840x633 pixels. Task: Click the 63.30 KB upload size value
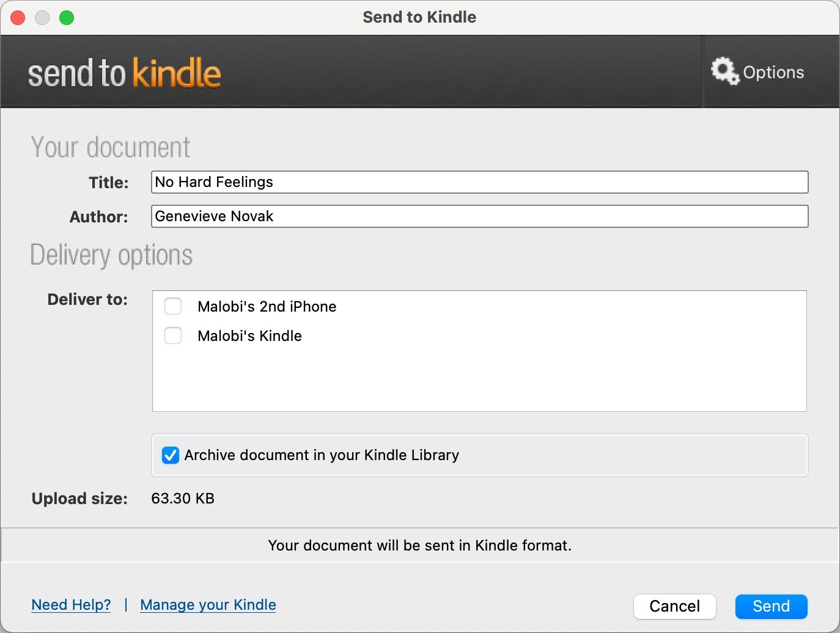coord(182,498)
